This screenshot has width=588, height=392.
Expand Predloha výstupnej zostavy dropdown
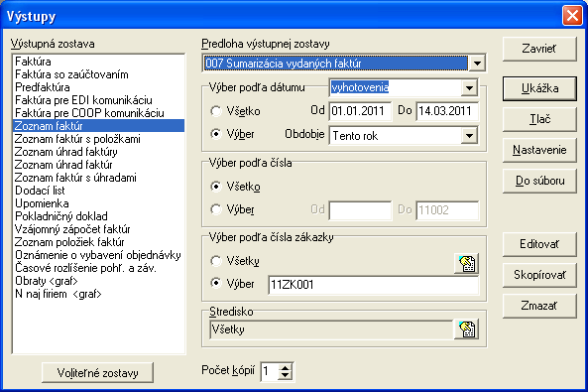(x=477, y=64)
